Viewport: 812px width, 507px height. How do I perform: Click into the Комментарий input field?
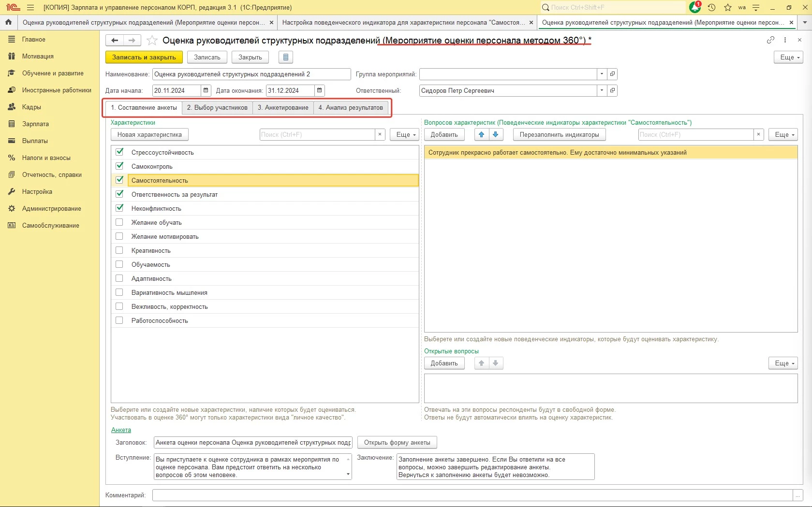(472, 495)
